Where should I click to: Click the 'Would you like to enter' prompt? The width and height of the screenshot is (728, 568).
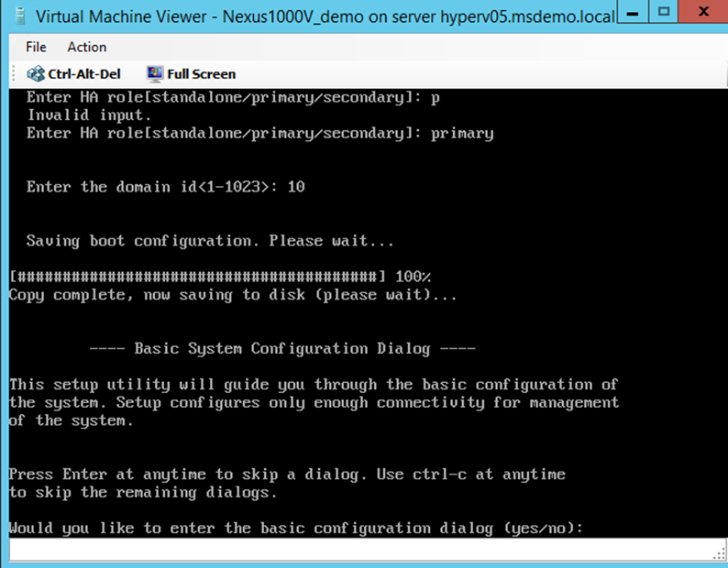tap(296, 528)
